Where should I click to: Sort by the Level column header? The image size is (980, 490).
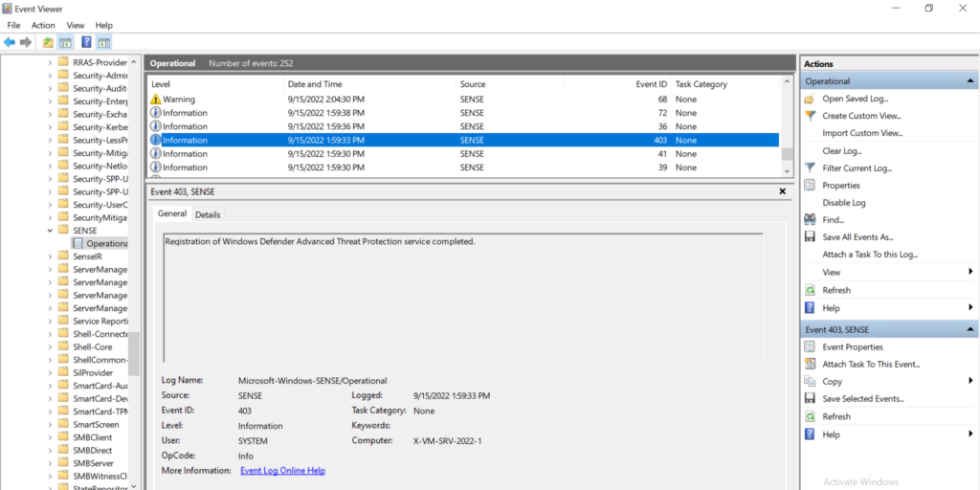point(215,84)
